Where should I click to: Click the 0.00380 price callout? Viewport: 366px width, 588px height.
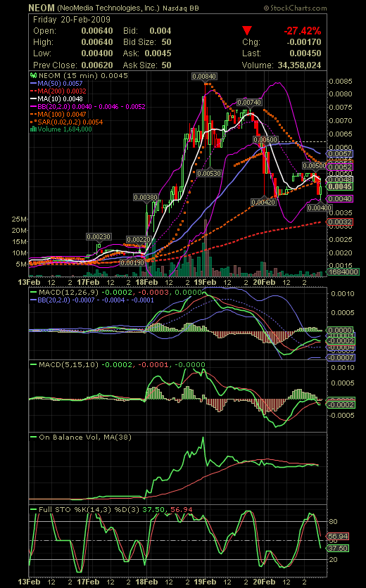pyautogui.click(x=146, y=197)
